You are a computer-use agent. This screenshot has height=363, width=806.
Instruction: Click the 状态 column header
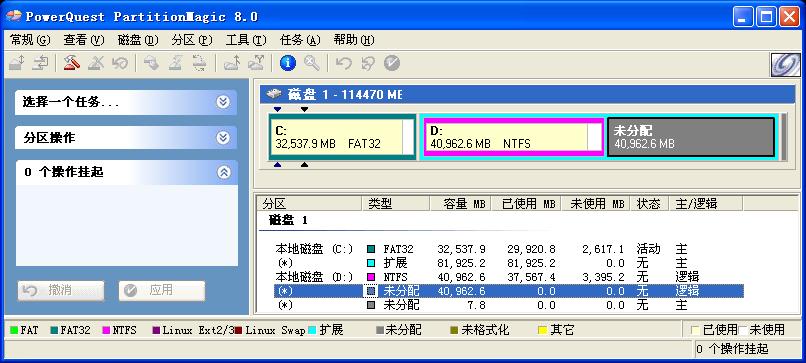[x=650, y=204]
